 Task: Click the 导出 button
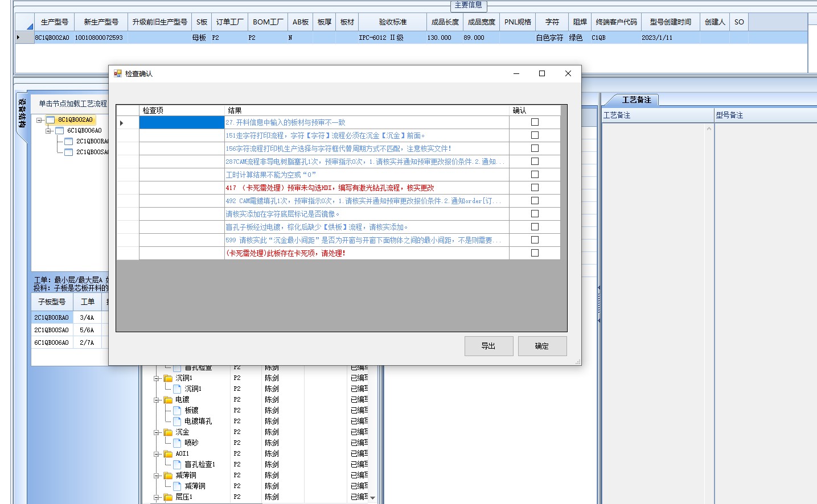click(489, 346)
